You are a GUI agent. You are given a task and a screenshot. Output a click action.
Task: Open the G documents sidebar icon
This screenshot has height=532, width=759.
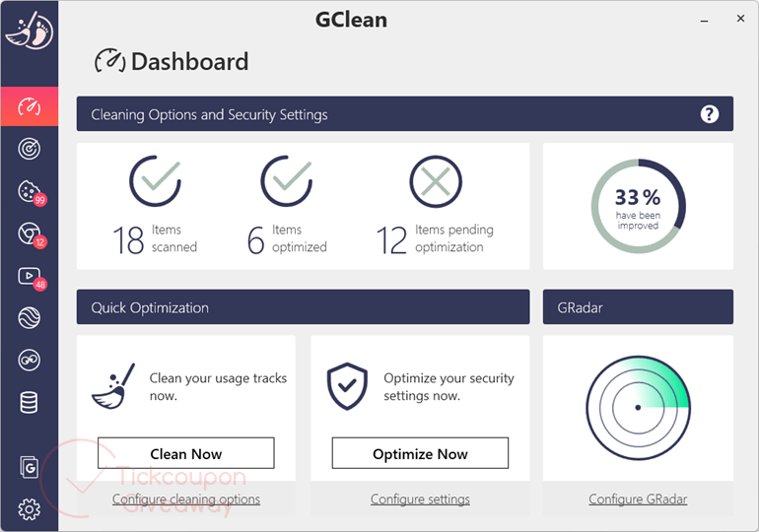click(29, 467)
